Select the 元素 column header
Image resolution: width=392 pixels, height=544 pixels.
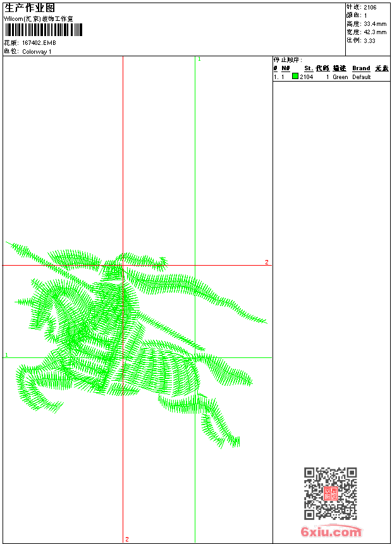coord(381,68)
